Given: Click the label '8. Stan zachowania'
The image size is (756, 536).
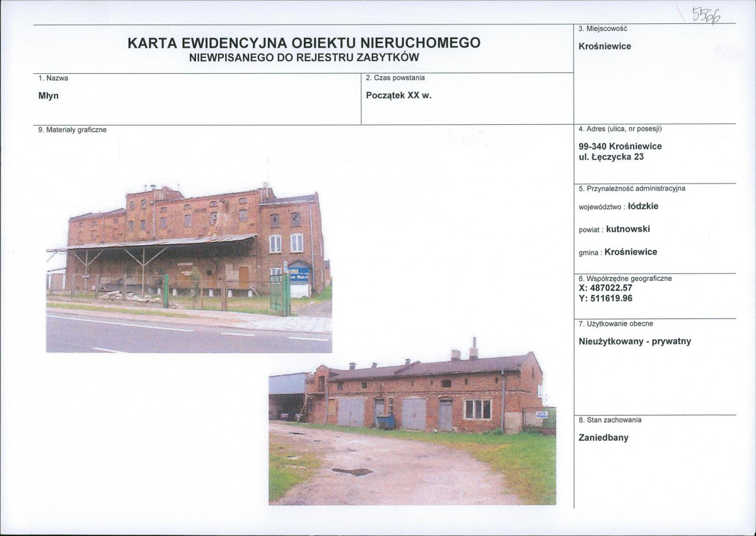Looking at the screenshot, I should click(610, 420).
